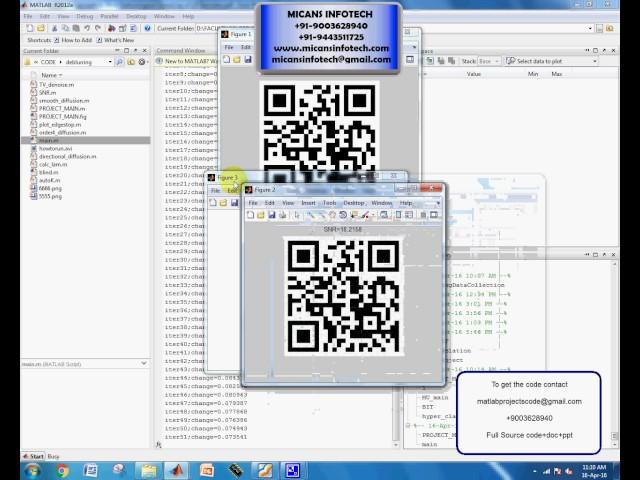Click the Command Window vertical scrollbar

click(396, 416)
